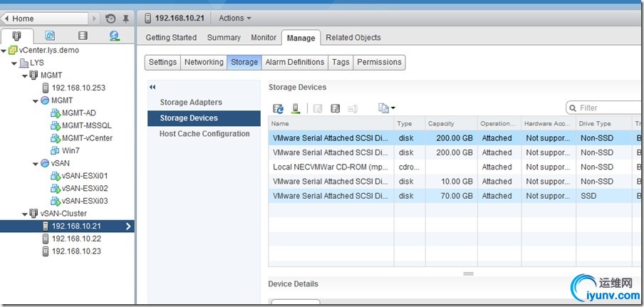The width and height of the screenshot is (644, 307).
Task: Click the history icon beside Home
Action: [x=110, y=19]
